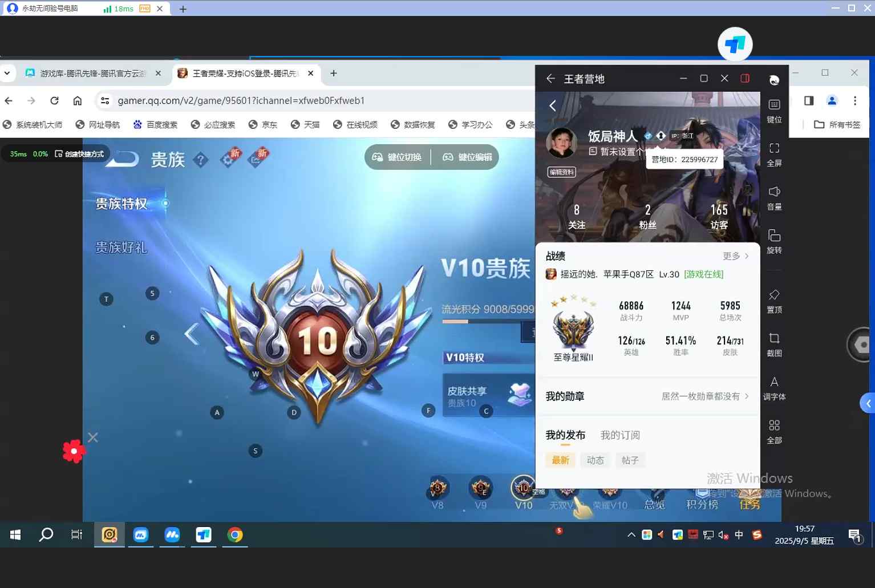This screenshot has height=588, width=875.
Task: Rotate screen with 旋转 icon
Action: click(774, 242)
